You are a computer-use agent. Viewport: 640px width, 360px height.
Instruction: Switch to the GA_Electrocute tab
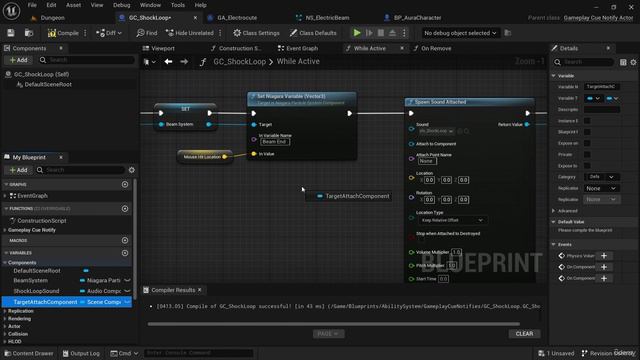click(237, 18)
